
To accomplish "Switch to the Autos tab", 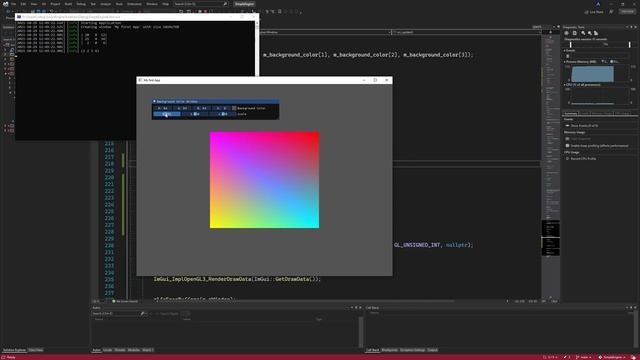I will pos(96,350).
